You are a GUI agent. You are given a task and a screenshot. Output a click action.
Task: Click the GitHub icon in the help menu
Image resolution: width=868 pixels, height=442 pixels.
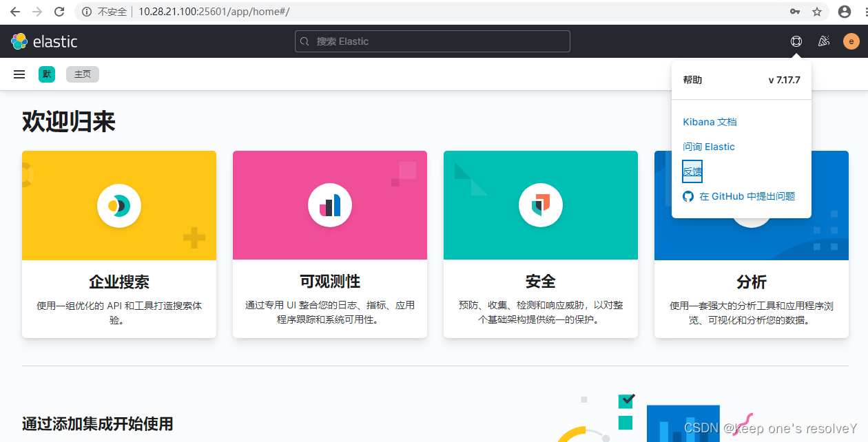coord(688,196)
